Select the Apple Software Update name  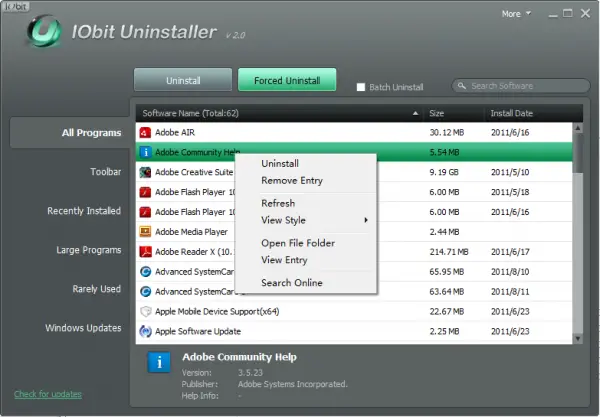[198, 331]
